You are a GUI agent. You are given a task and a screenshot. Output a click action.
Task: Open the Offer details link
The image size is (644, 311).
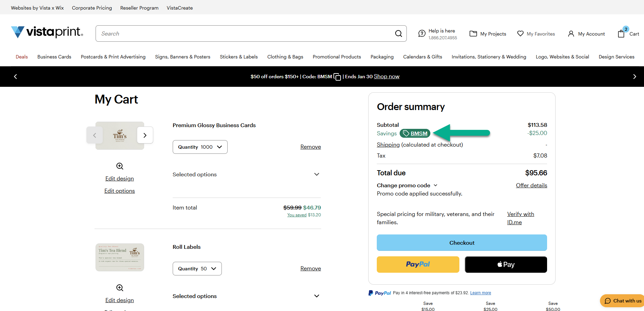[531, 186]
